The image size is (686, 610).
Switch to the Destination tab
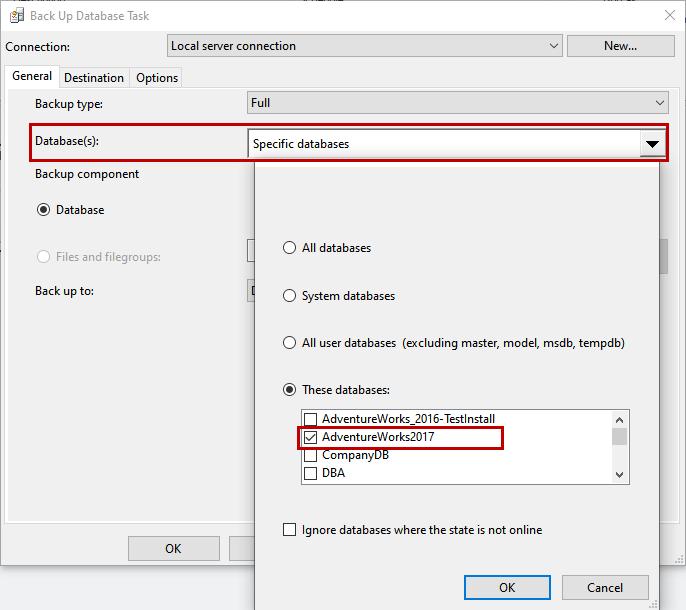click(94, 78)
